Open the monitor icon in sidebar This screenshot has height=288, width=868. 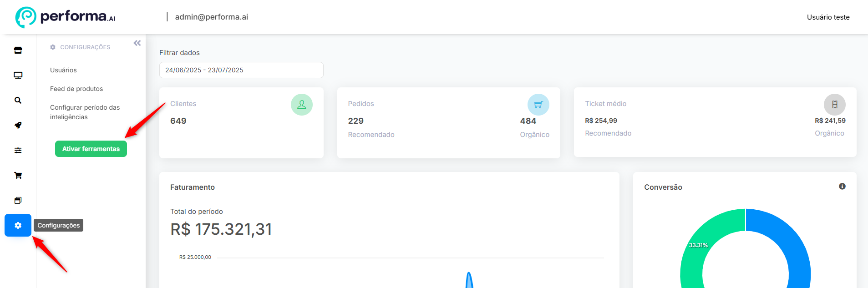tap(18, 75)
